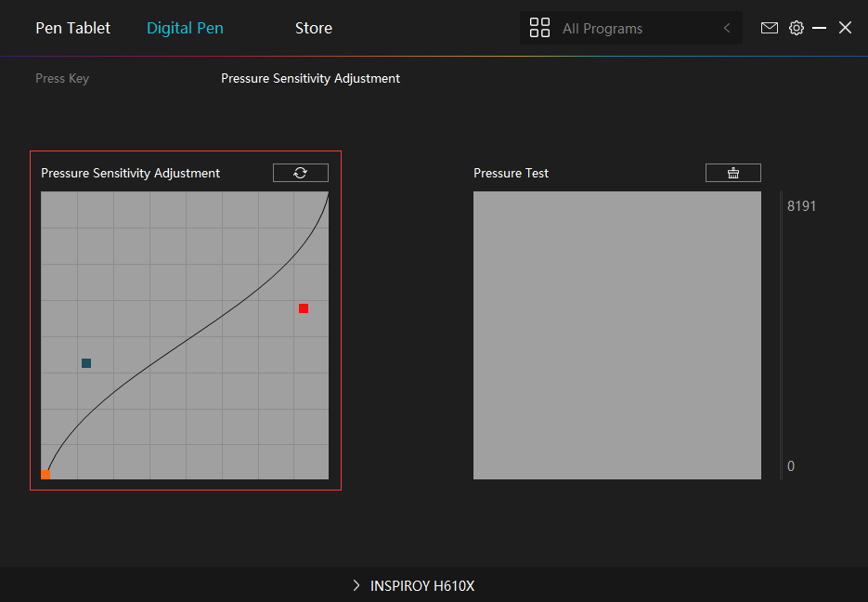Go to Press Key settings

tap(62, 78)
